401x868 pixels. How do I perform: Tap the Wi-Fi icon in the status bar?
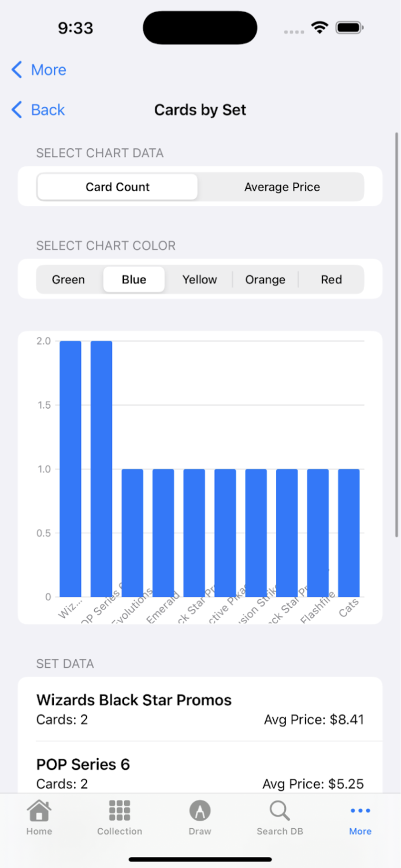[x=320, y=27]
